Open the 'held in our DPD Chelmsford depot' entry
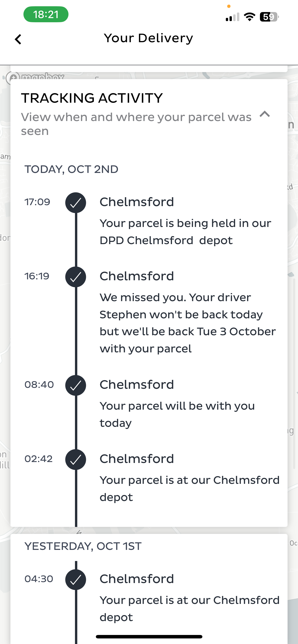The width and height of the screenshot is (298, 644). click(x=185, y=232)
